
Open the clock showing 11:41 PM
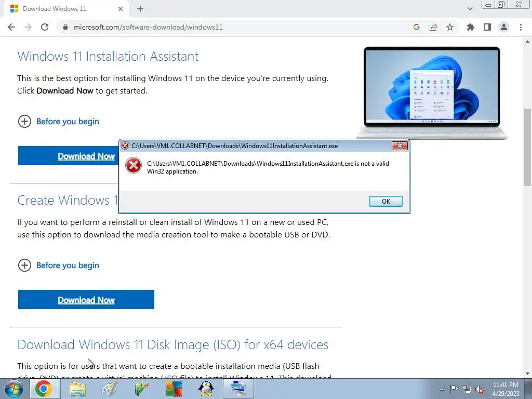coord(506,389)
